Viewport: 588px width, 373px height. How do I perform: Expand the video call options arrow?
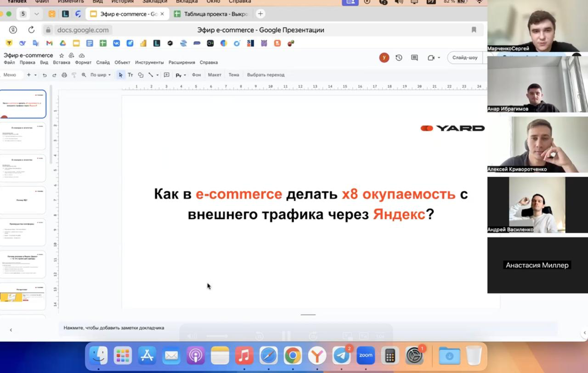pyautogui.click(x=439, y=57)
